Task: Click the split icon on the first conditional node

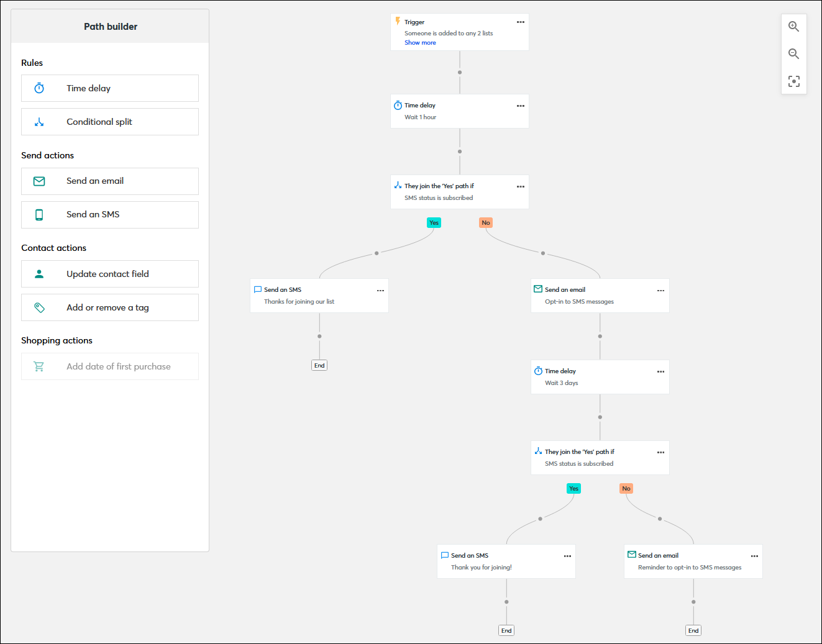Action: 398,185
